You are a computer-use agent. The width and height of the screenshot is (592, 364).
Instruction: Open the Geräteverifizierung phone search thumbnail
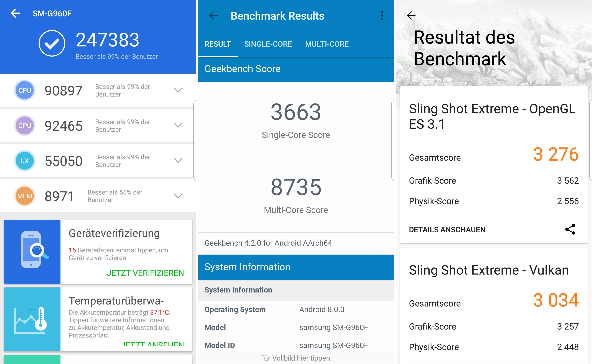(x=32, y=251)
